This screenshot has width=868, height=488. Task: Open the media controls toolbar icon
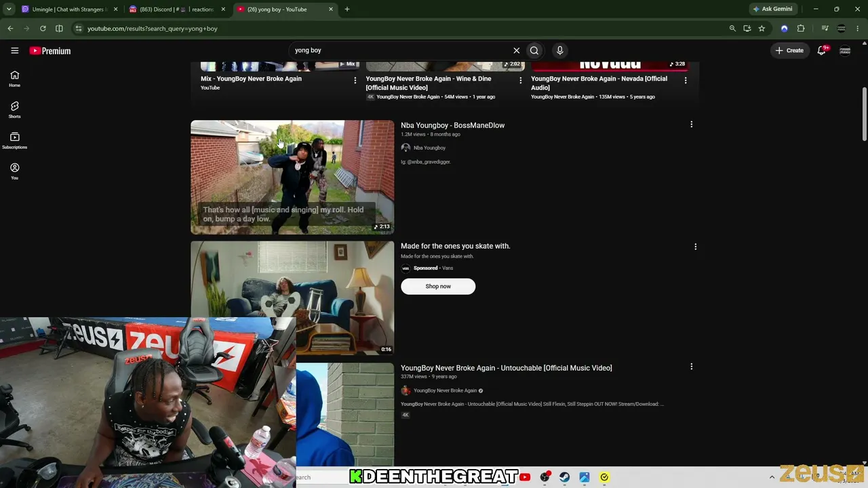click(x=825, y=28)
